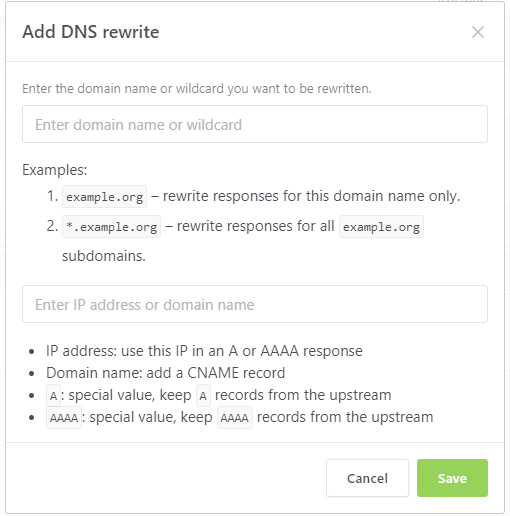Click the AAAA tag starting its bullet
The height and width of the screenshot is (516, 510).
coord(64,418)
